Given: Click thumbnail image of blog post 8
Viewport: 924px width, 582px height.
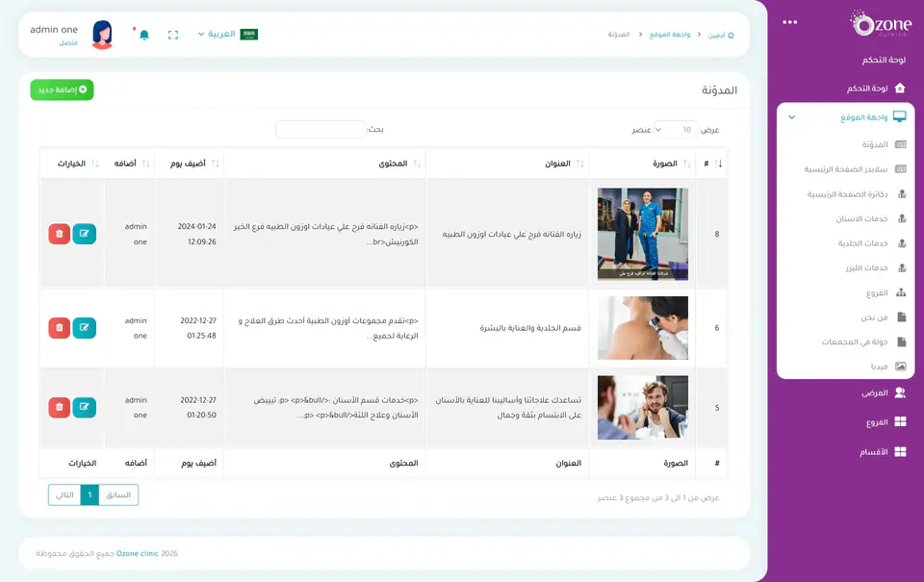Looking at the screenshot, I should click(x=642, y=234).
